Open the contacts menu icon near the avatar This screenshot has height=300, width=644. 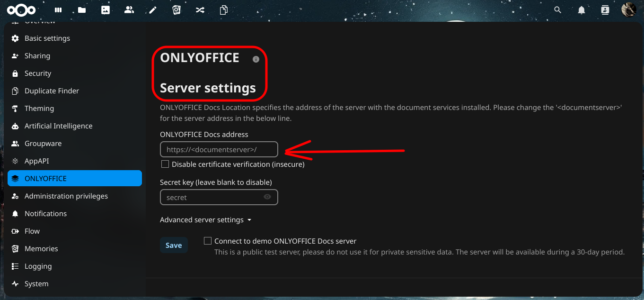pyautogui.click(x=605, y=10)
